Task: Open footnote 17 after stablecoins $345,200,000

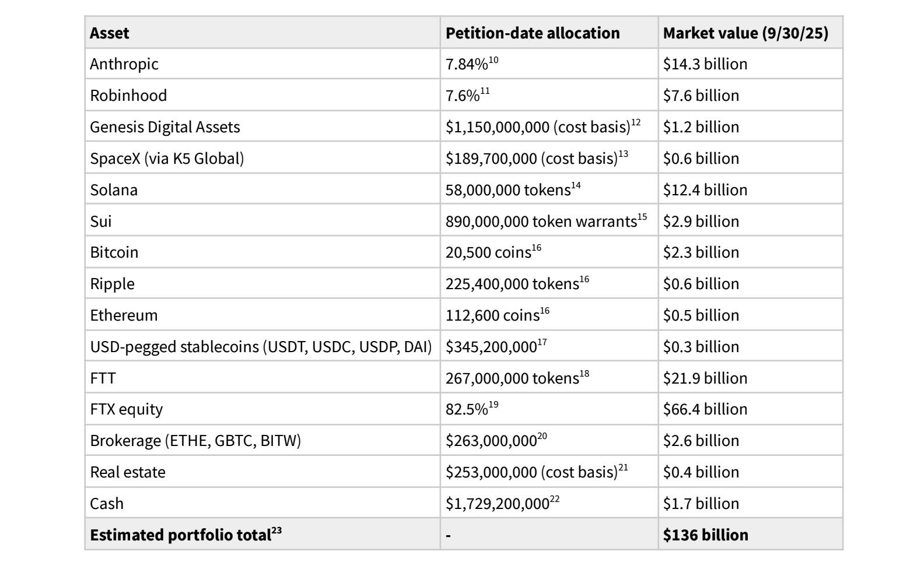Action: [x=542, y=343]
